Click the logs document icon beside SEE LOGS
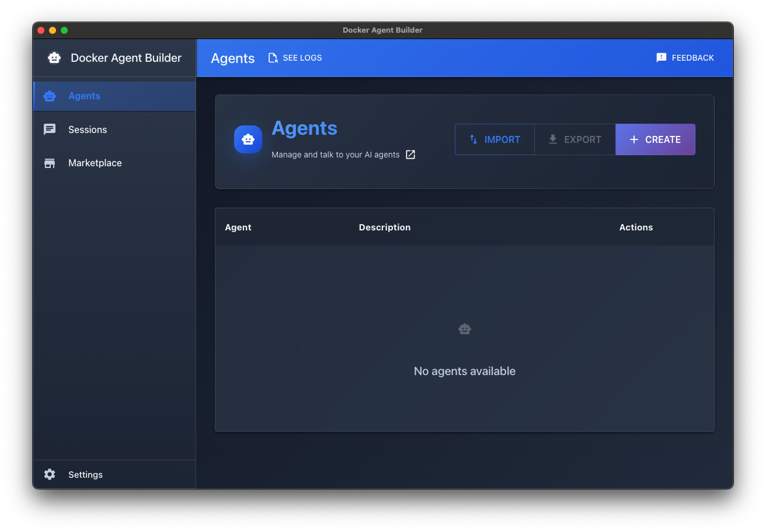Image resolution: width=766 pixels, height=532 pixels. 272,57
